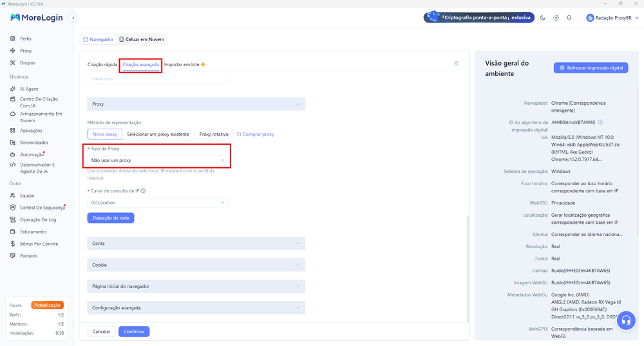Screen dimensions: 644x346
Task: Click Cancelar button
Action: click(x=102, y=332)
